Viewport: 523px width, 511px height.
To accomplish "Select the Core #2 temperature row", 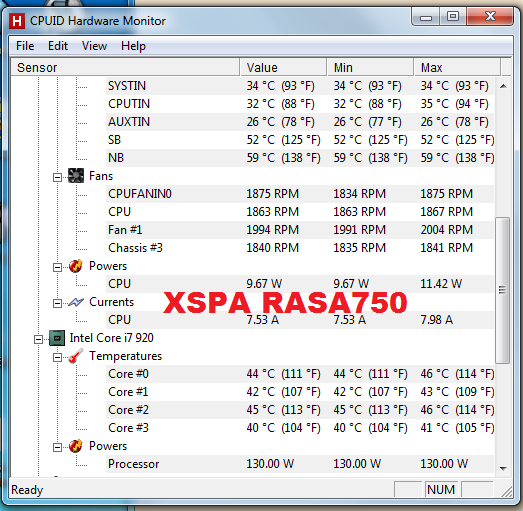I will (x=300, y=410).
